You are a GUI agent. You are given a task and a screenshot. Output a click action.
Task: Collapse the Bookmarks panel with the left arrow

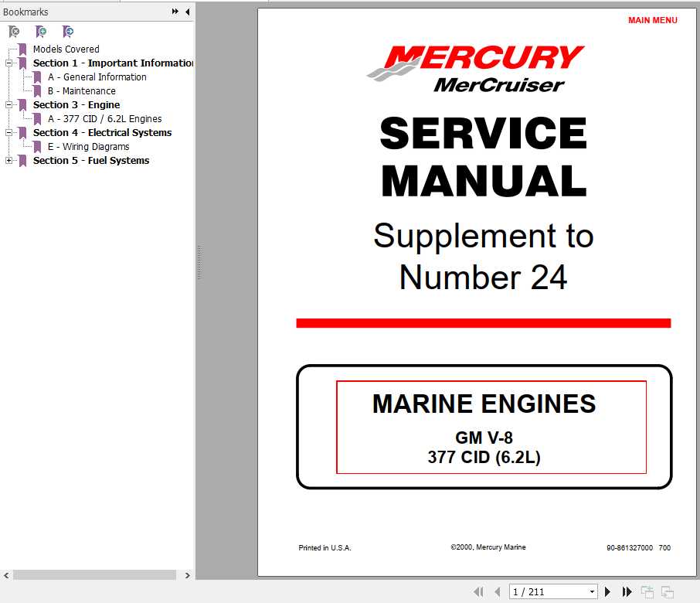186,12
